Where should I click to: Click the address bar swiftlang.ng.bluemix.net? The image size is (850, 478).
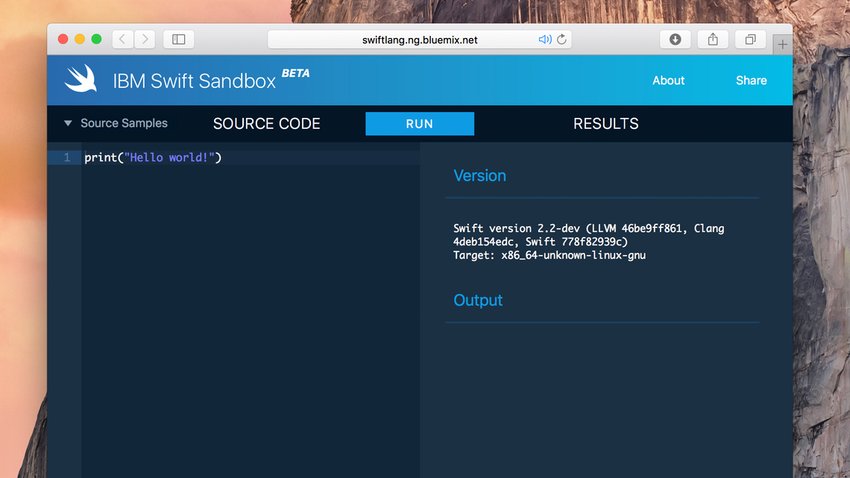tap(420, 40)
